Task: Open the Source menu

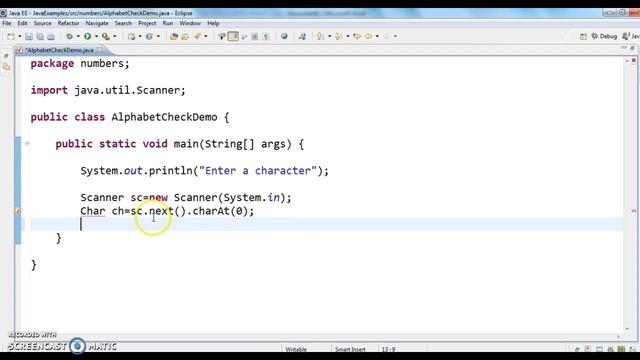Action: pos(42,23)
